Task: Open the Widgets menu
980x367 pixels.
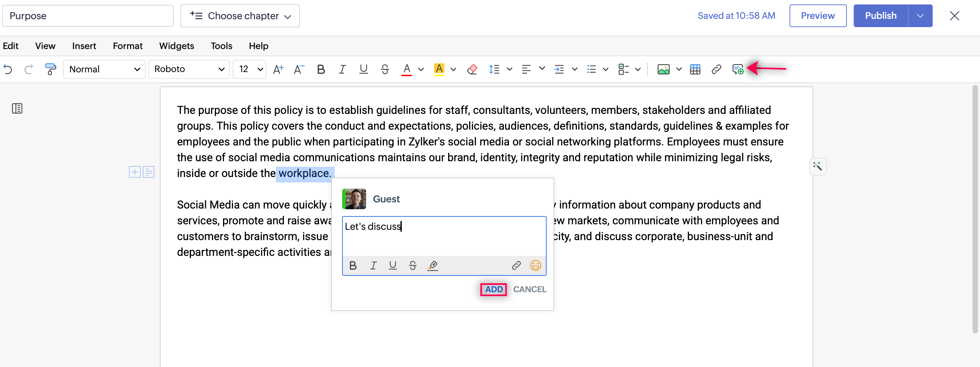Action: coord(176,46)
